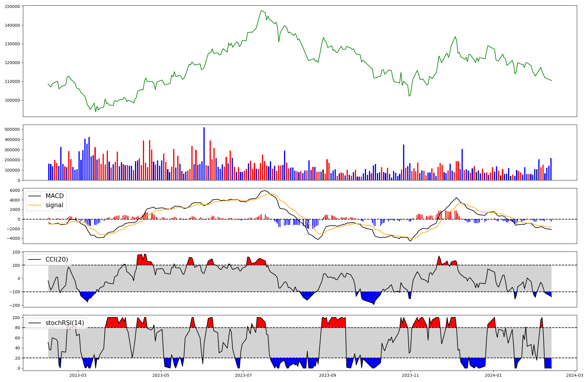Click the 150000 price axis label

coord(13,6)
